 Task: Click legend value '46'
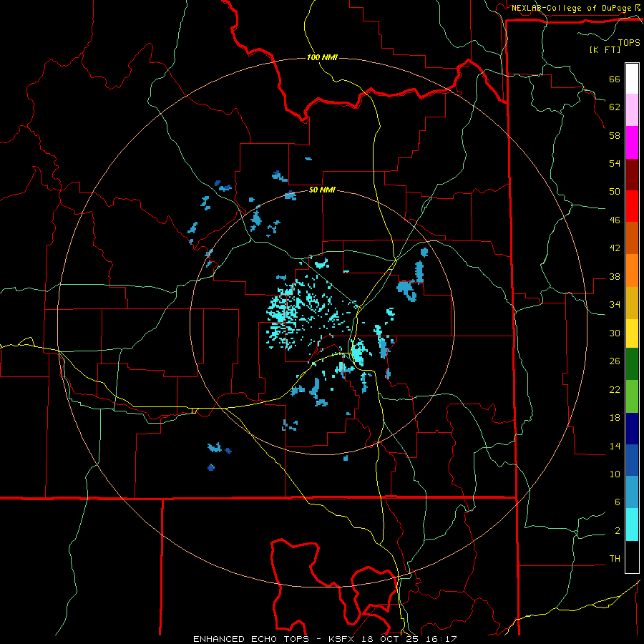[615, 220]
